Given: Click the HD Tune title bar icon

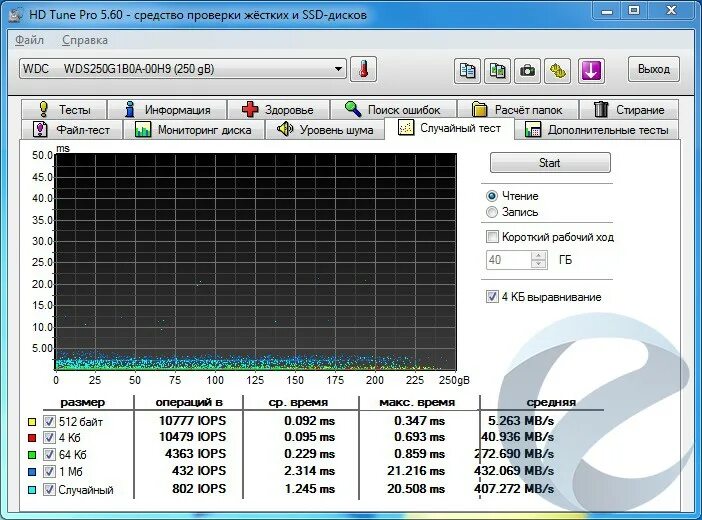Looking at the screenshot, I should click(16, 14).
